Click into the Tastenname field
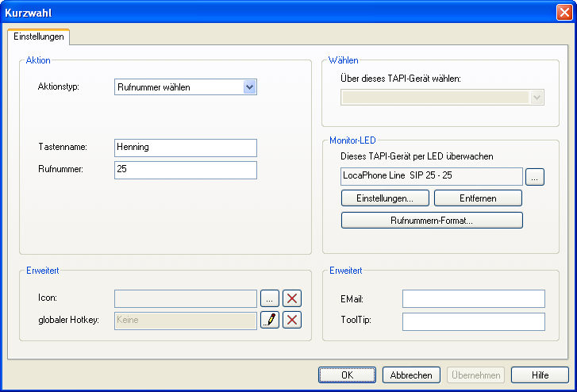The height and width of the screenshot is (392, 577). click(186, 148)
